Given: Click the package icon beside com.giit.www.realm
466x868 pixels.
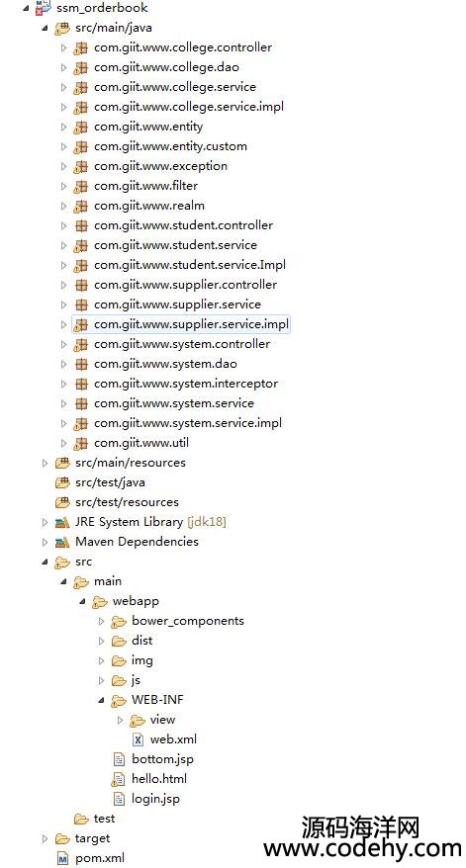Looking at the screenshot, I should pyautogui.click(x=81, y=206).
